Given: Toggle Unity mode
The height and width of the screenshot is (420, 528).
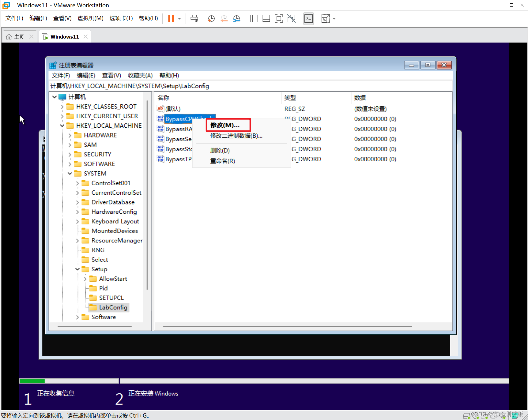Looking at the screenshot, I should (291, 18).
